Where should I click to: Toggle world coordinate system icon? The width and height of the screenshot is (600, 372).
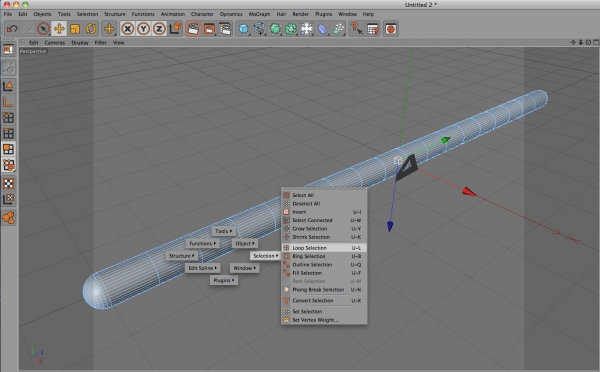[175, 29]
